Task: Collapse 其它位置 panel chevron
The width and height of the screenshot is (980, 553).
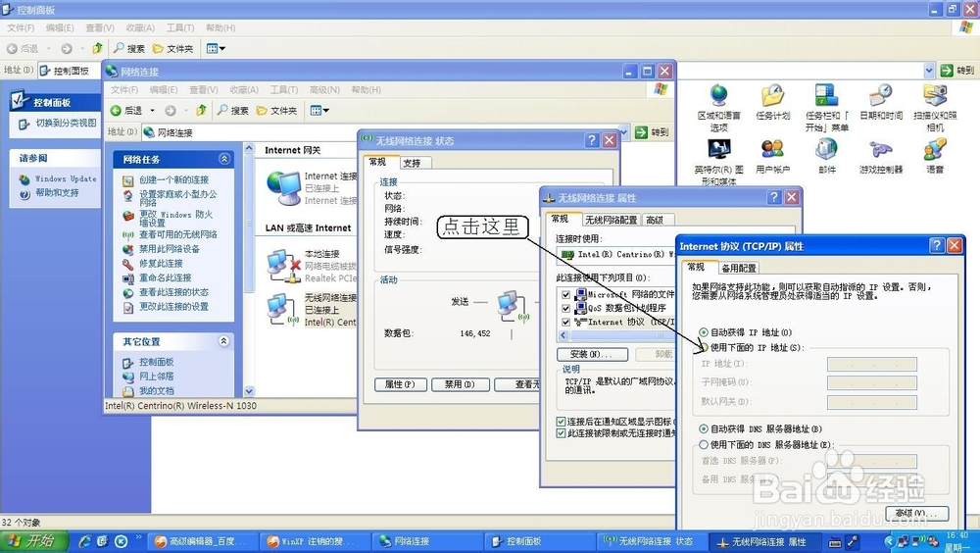Action: click(223, 341)
